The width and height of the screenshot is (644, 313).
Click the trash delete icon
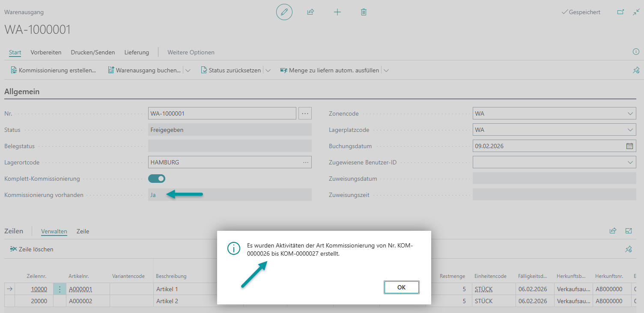[364, 12]
